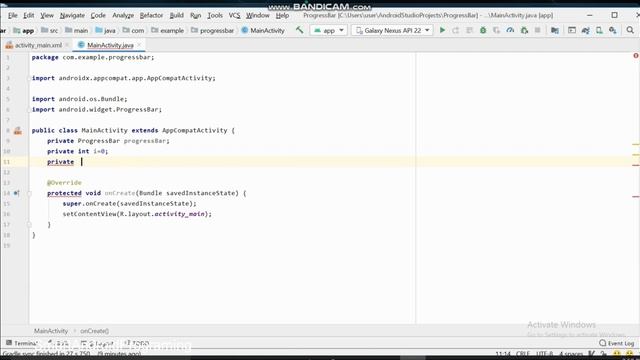Screen dimensions: 640x360
Task: Click the @Override annotation on line 13
Action: tap(64, 182)
